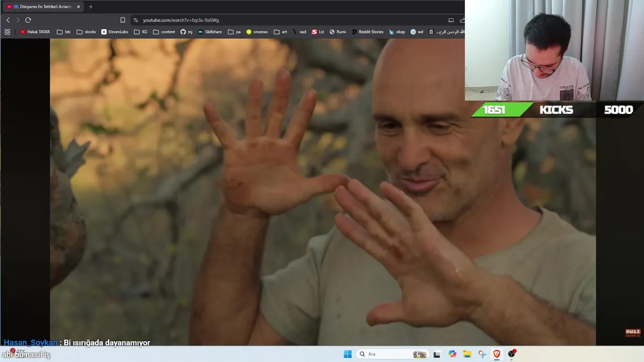
Task: Open the Skillshare bookmark
Action: click(x=210, y=32)
